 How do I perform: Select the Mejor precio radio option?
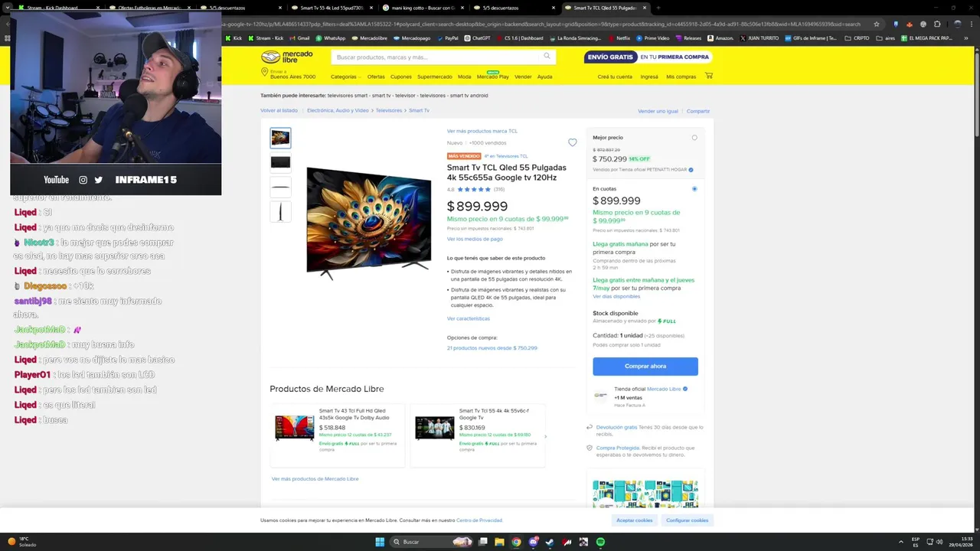click(x=694, y=138)
